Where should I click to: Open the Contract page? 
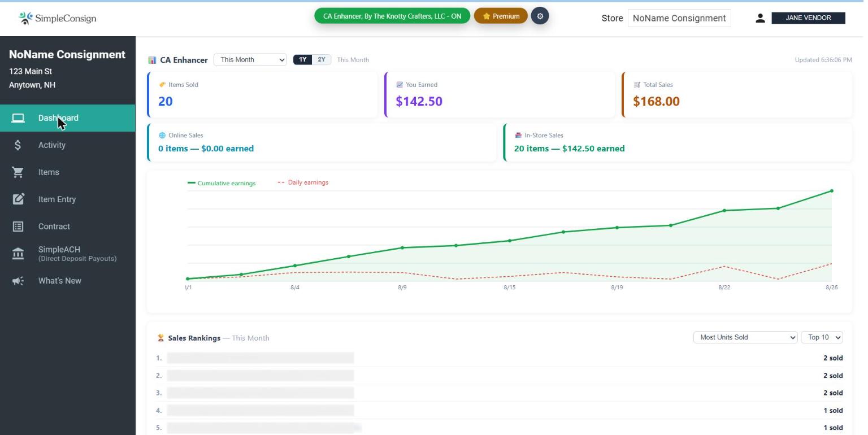pos(68,227)
